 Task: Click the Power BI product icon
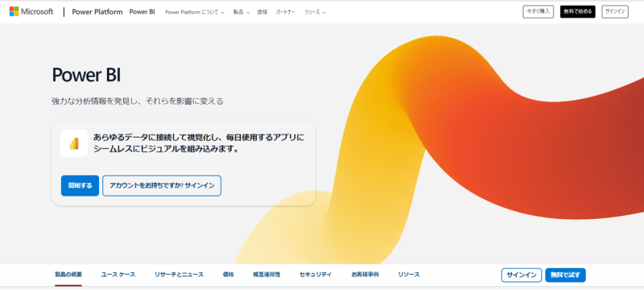click(74, 143)
